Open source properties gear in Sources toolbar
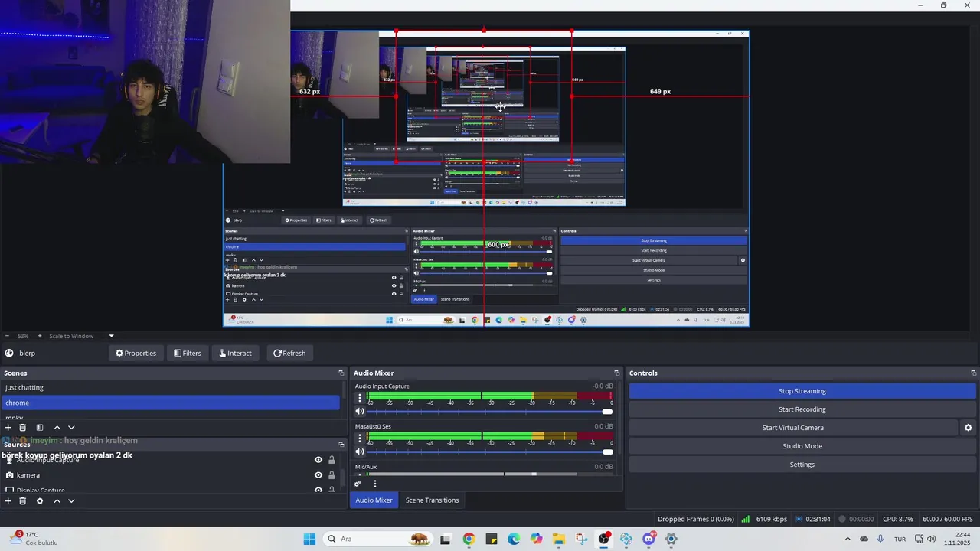The image size is (980, 551). click(x=40, y=501)
